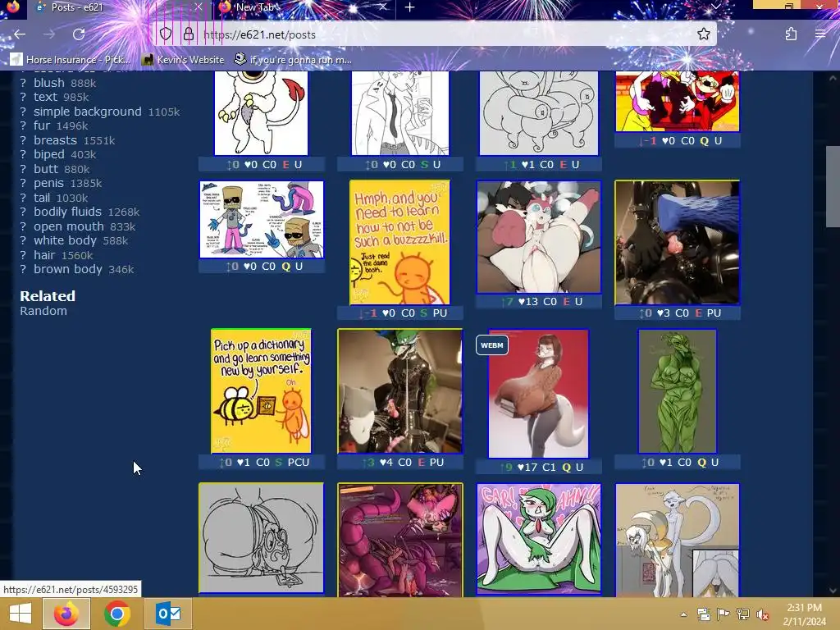840x630 pixels.
Task: Click the scrollbar down arrow
Action: tap(833, 591)
